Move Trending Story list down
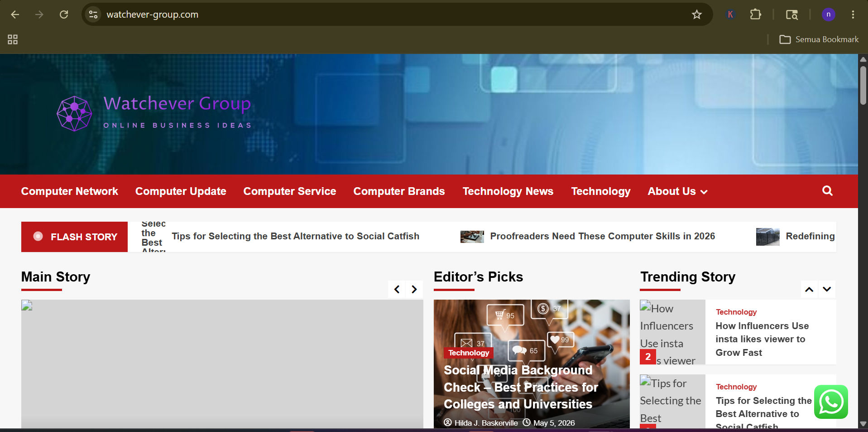The image size is (868, 432). (827, 289)
